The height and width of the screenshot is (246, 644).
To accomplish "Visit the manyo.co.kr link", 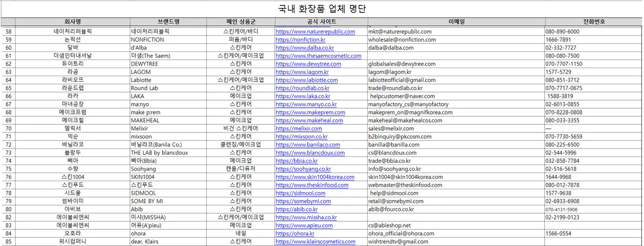I will click(x=306, y=104).
